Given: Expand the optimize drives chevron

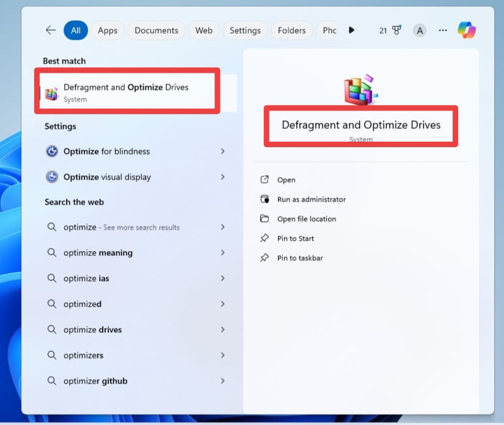Looking at the screenshot, I should tap(223, 329).
